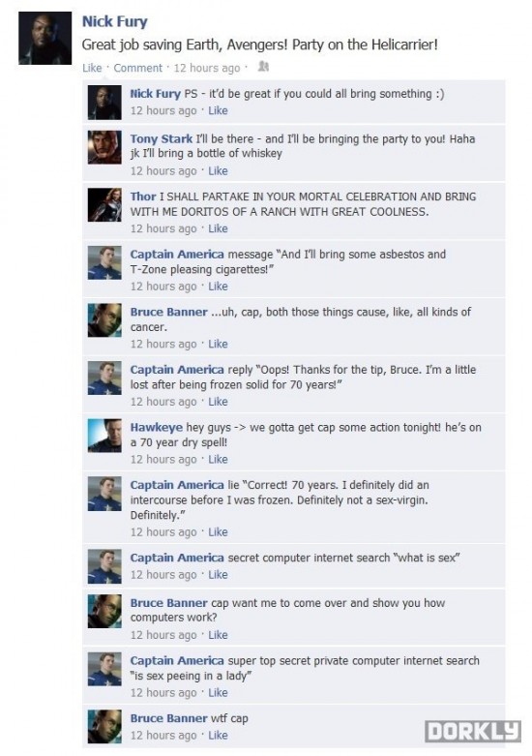The height and width of the screenshot is (756, 532).
Task: Like Hawkeye's dry spell comment
Action: (x=218, y=459)
